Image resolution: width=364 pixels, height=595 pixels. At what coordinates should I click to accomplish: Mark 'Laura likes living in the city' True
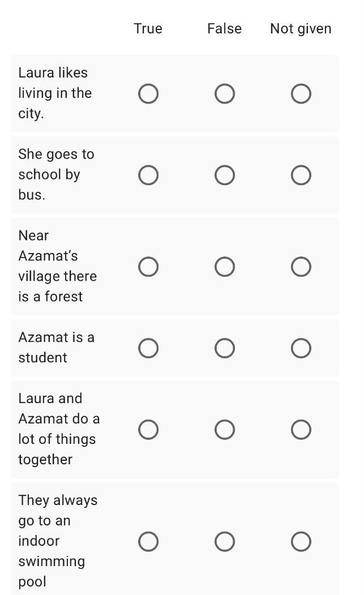pyautogui.click(x=148, y=94)
